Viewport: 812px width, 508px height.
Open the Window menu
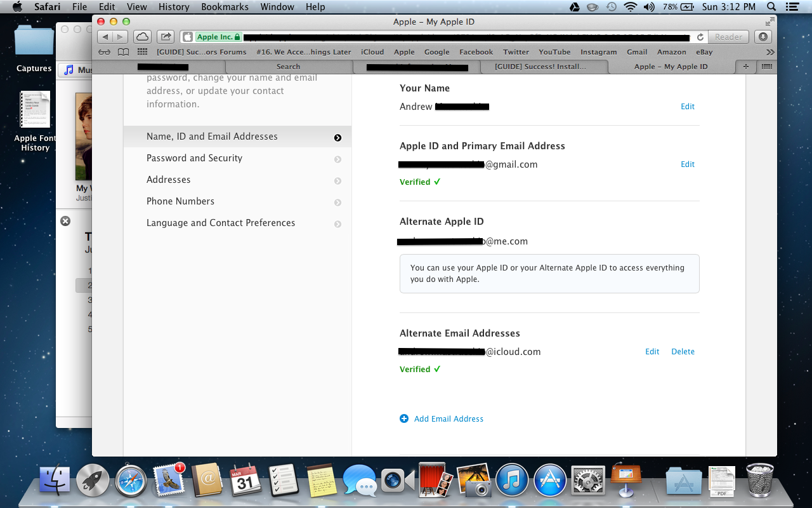(x=277, y=7)
